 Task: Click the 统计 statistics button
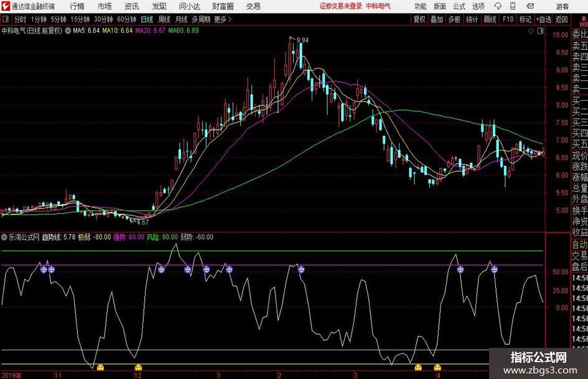tap(472, 19)
